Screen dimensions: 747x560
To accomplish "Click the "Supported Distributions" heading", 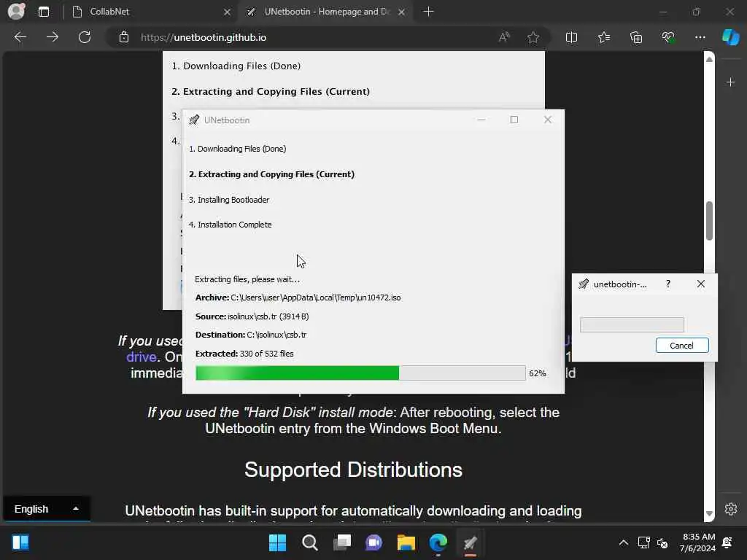I will (354, 470).
